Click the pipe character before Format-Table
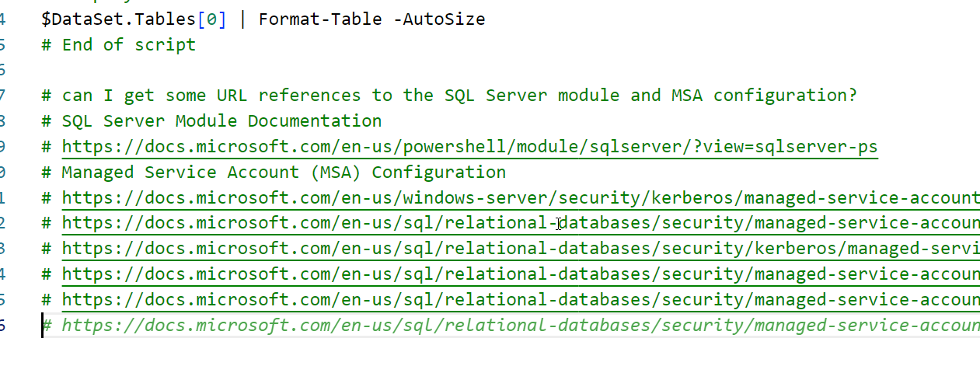 coord(242,19)
